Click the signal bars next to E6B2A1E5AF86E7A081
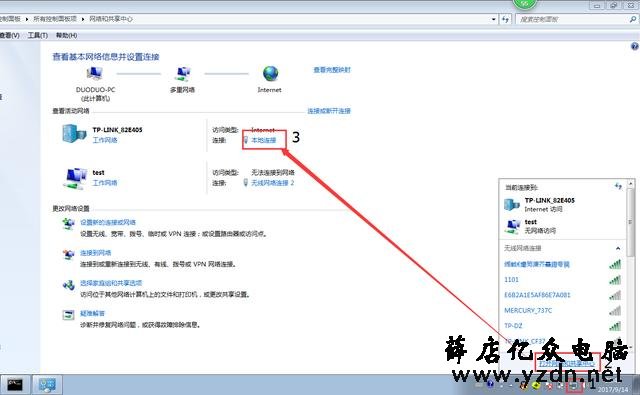 coord(615,295)
